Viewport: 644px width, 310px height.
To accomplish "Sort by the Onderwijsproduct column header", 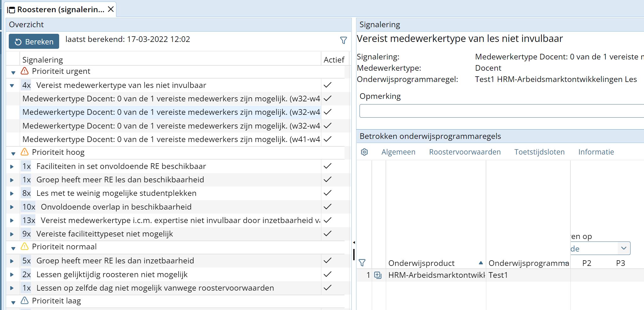I will tap(421, 263).
